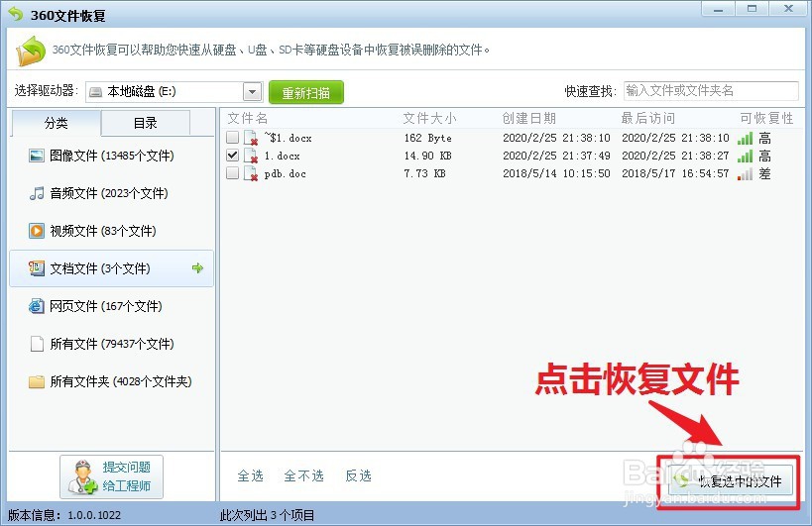Screen dimensions: 812x526
Task: Click last access 2018/5/17 16:54:57
Action: coord(675,173)
